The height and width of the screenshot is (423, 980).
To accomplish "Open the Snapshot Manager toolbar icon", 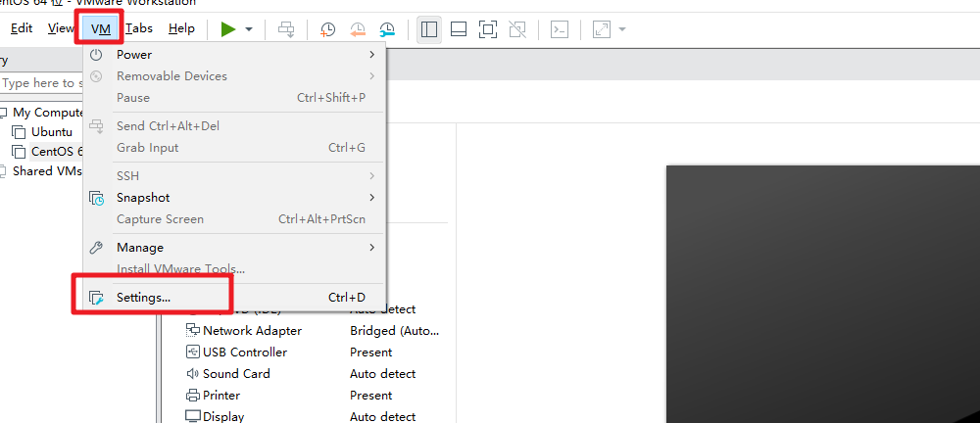I will tap(387, 29).
